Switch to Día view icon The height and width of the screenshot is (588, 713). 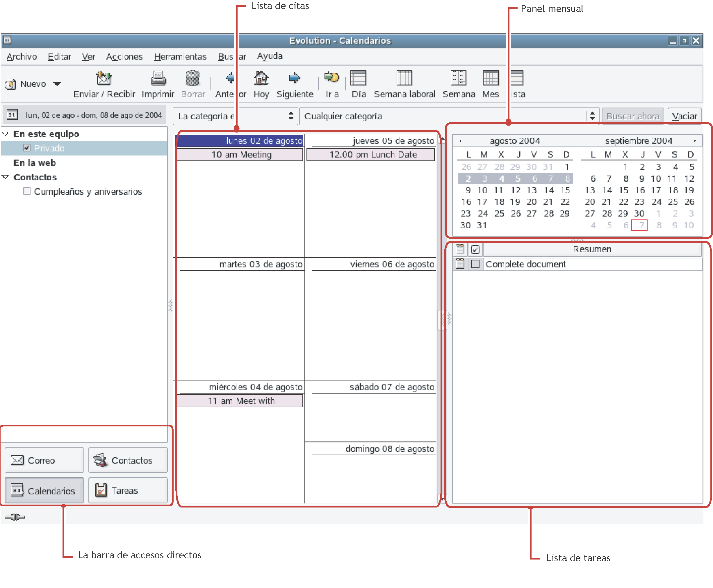(x=358, y=78)
